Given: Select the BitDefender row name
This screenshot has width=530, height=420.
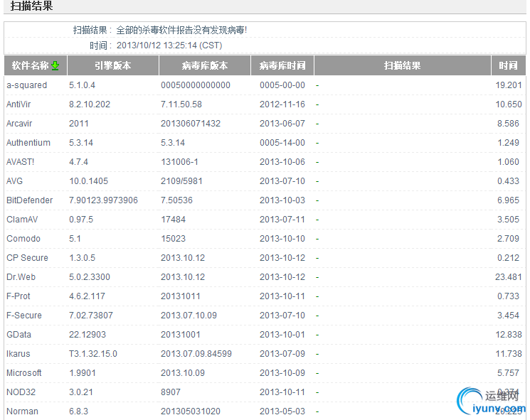Looking at the screenshot, I should [30, 200].
